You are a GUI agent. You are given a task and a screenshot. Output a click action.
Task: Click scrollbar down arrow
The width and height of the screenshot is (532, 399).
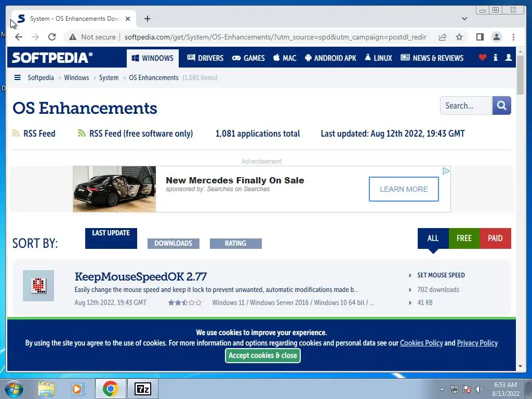(x=521, y=366)
